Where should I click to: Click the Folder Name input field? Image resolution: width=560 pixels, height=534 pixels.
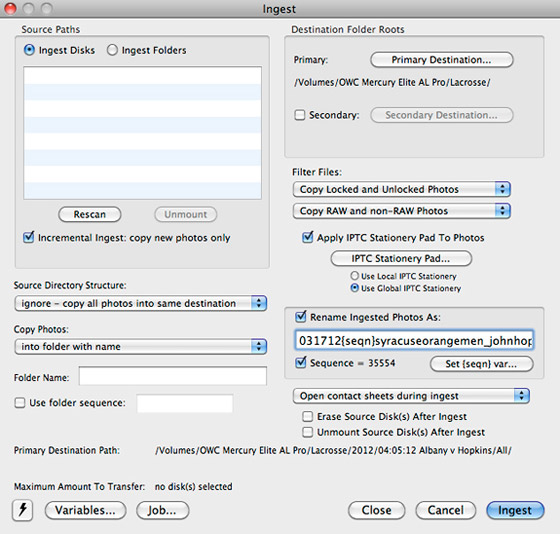(x=172, y=376)
